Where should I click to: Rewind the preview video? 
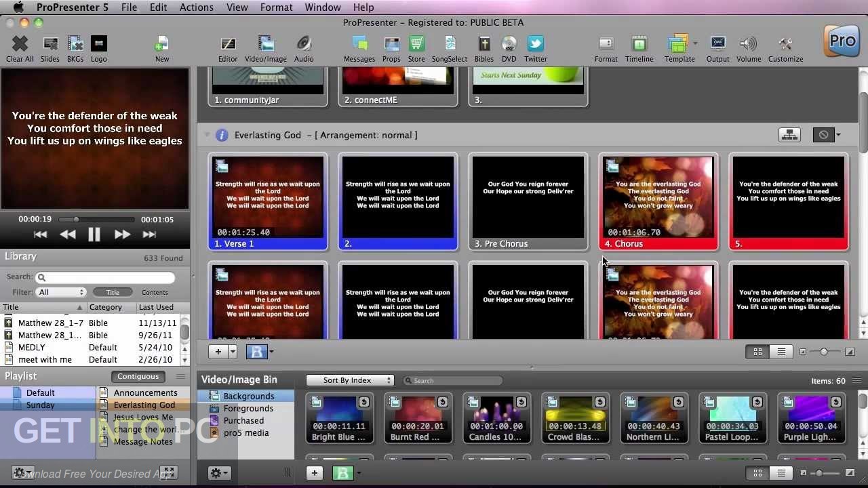tap(67, 235)
